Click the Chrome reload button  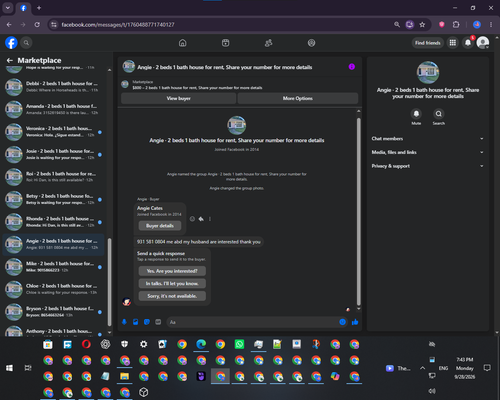[37, 25]
